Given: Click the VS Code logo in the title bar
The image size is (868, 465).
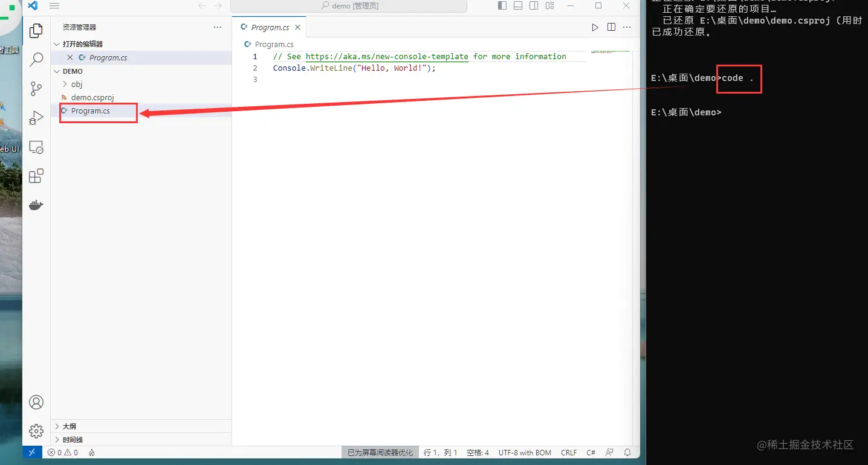Looking at the screenshot, I should point(33,6).
